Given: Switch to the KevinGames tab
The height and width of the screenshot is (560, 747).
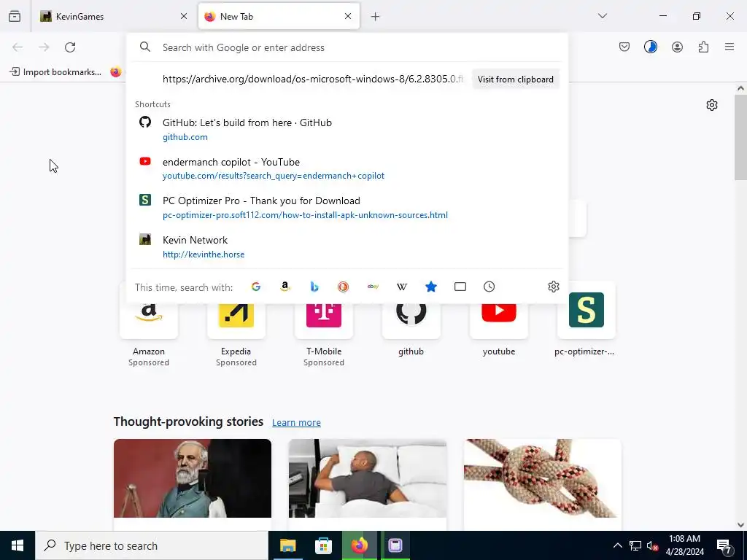Looking at the screenshot, I should [x=113, y=16].
